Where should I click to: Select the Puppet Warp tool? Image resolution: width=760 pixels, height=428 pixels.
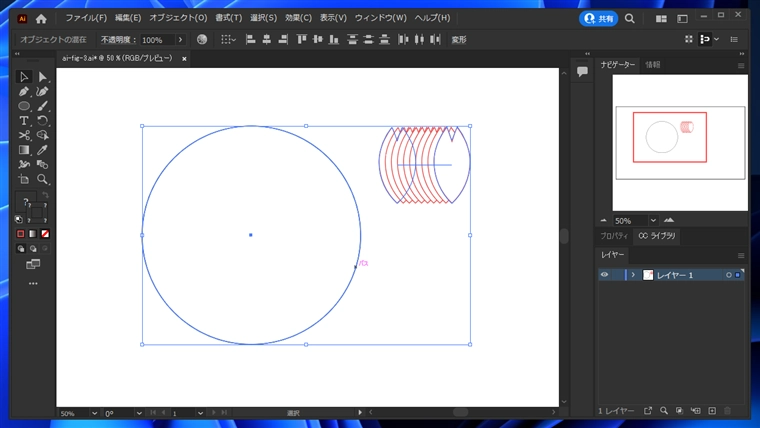click(24, 164)
